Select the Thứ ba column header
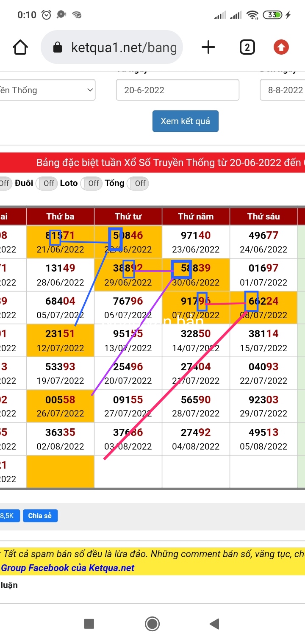Viewport: 305px width, 644px height. [x=60, y=217]
